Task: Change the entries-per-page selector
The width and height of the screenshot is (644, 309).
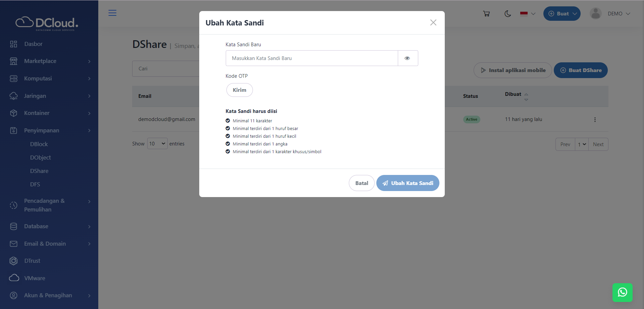Action: tap(157, 143)
